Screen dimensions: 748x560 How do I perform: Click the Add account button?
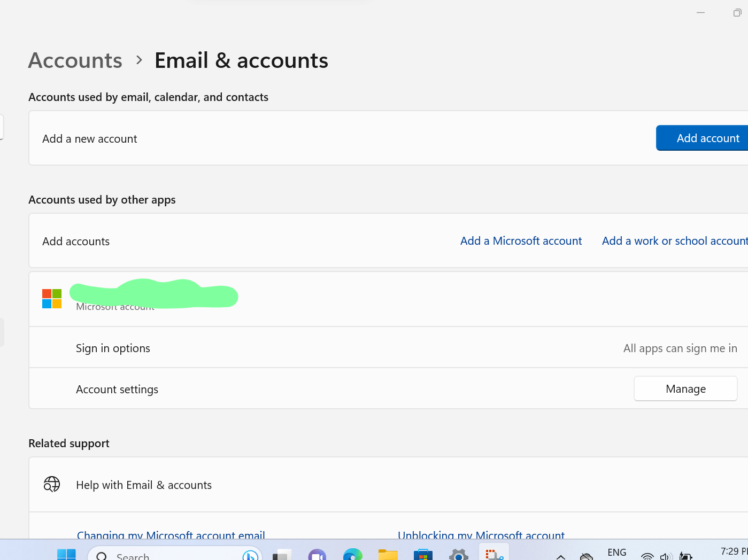(702, 138)
